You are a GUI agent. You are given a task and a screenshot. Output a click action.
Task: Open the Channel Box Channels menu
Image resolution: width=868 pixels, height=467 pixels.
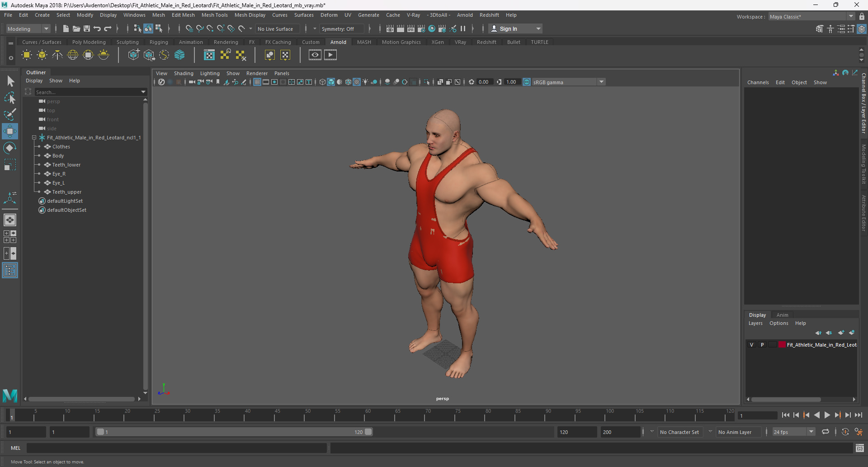pyautogui.click(x=758, y=82)
